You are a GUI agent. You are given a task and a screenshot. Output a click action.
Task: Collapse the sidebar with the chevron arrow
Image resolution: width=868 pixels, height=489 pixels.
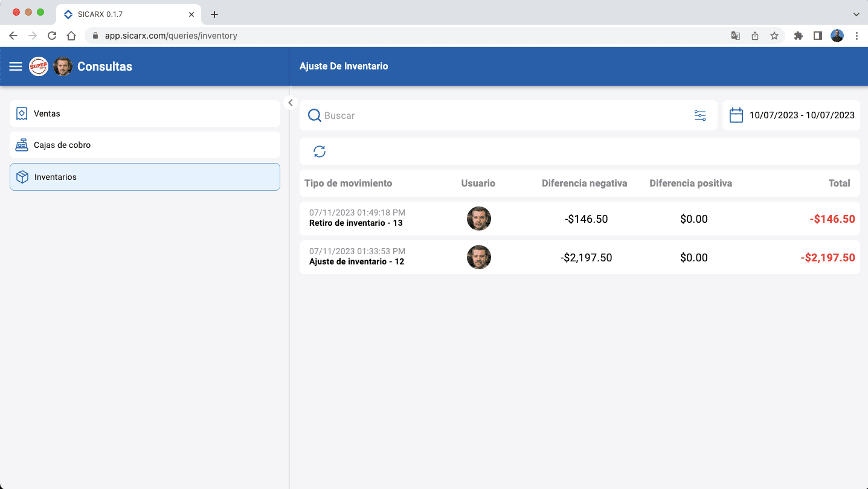291,103
